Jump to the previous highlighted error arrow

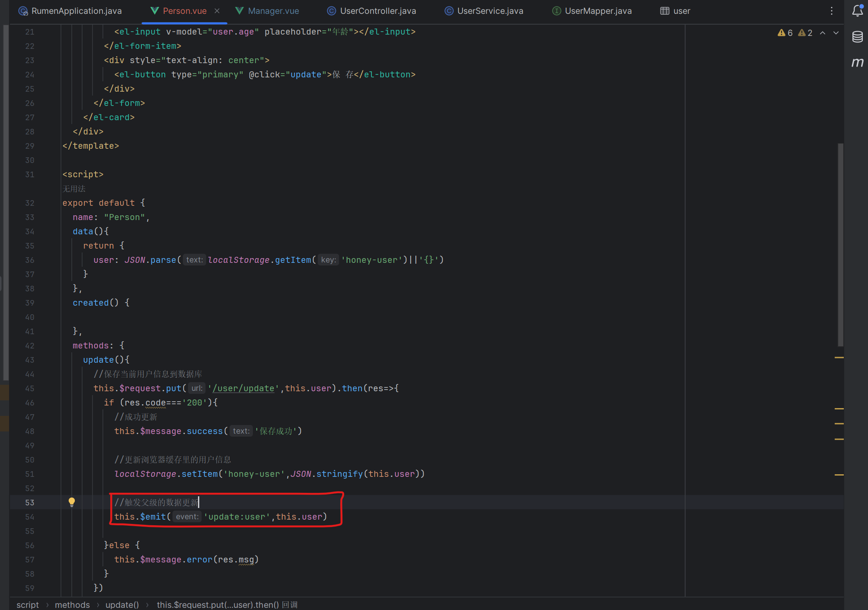coord(823,33)
